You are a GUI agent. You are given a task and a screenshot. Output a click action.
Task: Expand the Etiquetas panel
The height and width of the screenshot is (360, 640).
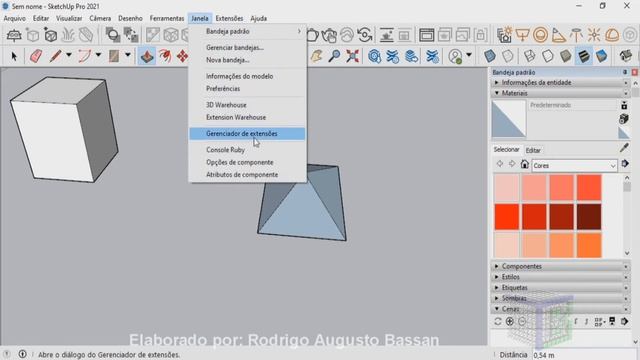(560, 287)
